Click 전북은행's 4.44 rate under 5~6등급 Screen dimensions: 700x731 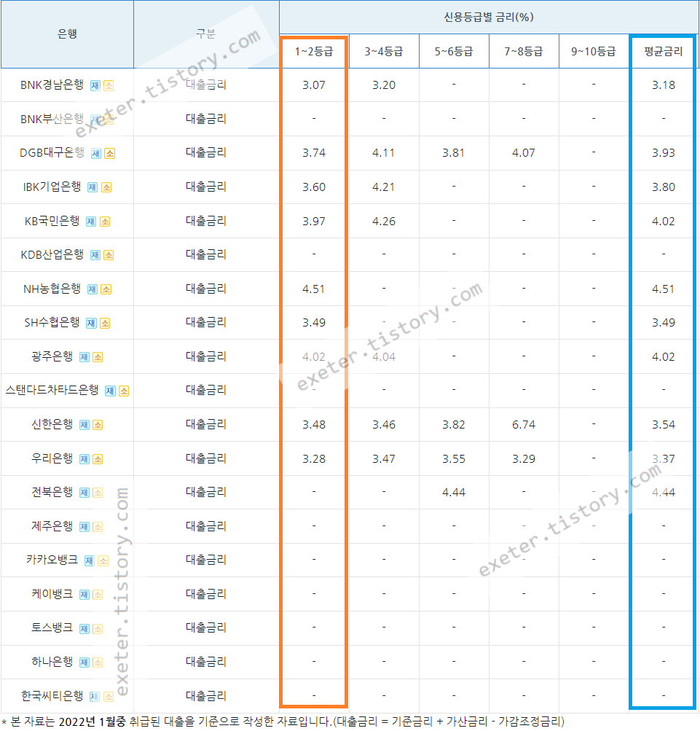454,493
